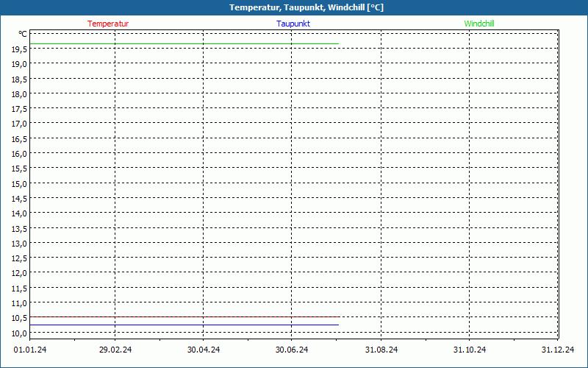Click the 31.08.24 date axis label
Viewport: 588px width, 368px height.
381,350
